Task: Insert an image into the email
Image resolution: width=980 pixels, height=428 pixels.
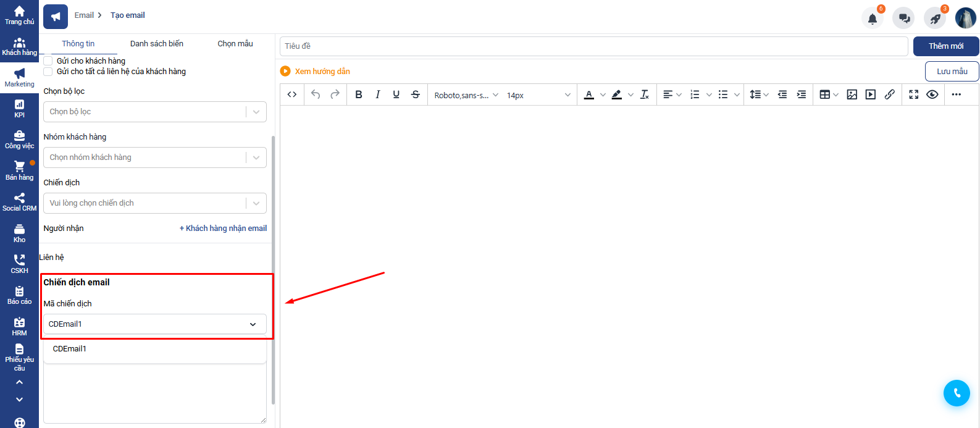Action: [x=852, y=94]
